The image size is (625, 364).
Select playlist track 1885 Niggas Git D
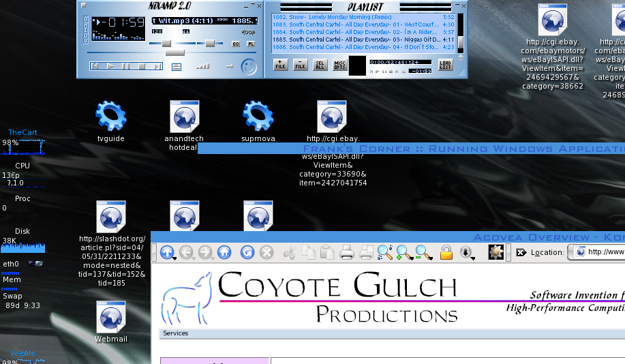(363, 40)
